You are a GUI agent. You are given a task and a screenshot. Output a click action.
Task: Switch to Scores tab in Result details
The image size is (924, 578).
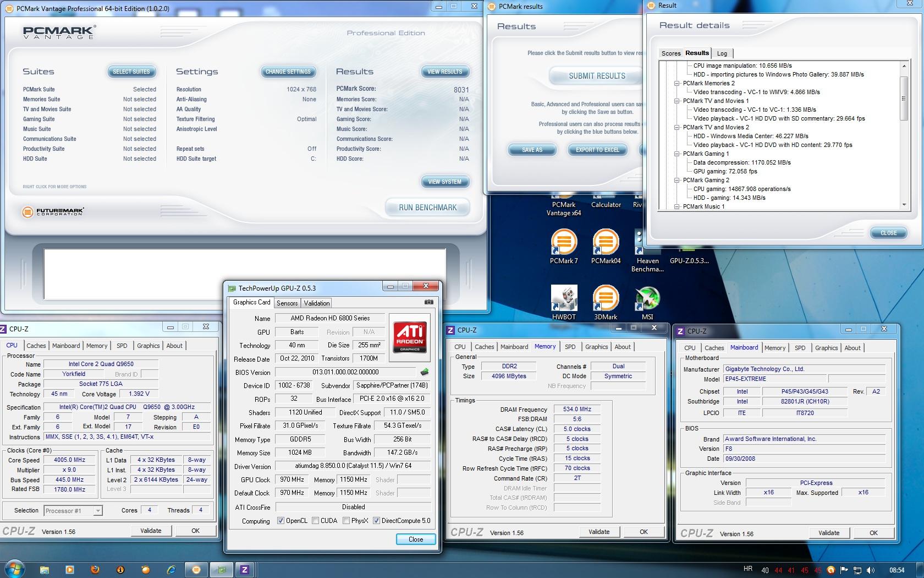[670, 53]
